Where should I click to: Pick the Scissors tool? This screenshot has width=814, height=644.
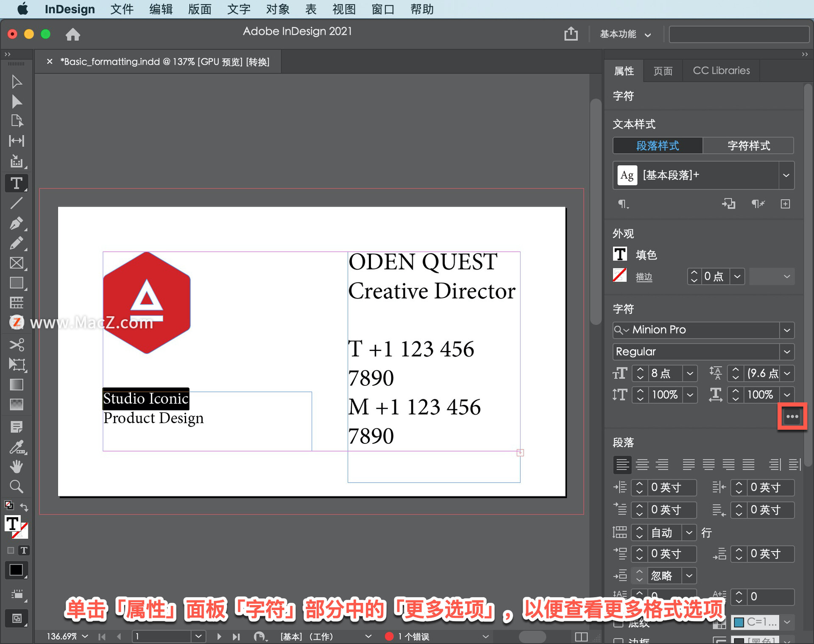click(17, 345)
